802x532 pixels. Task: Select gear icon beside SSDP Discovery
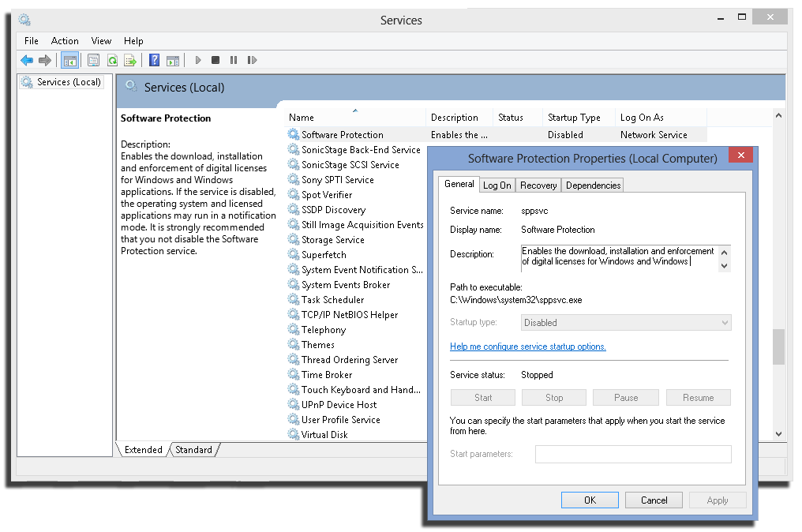click(293, 209)
